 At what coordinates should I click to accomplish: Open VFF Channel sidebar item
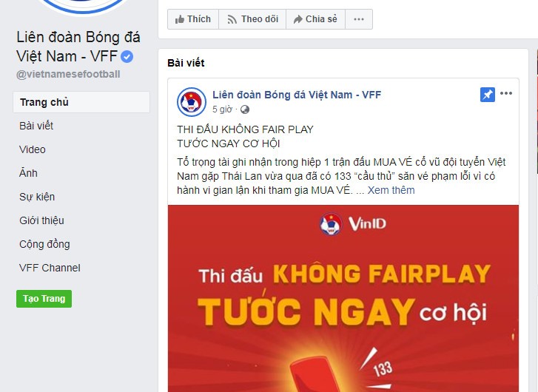click(50, 268)
